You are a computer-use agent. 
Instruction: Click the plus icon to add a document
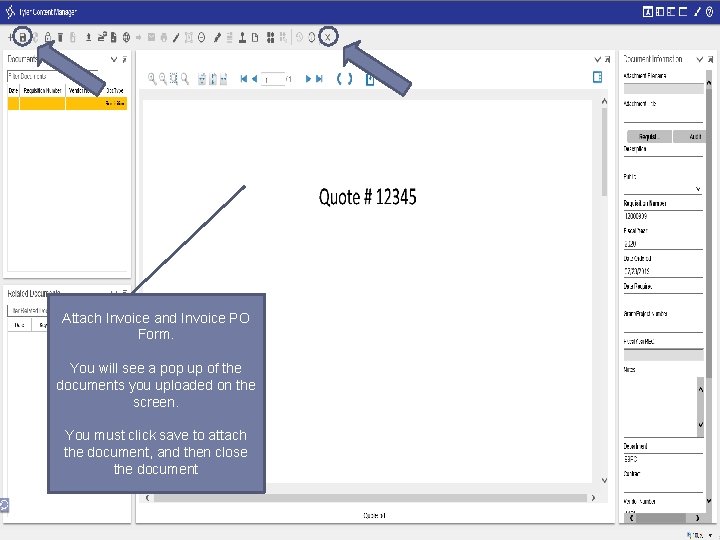point(10,37)
